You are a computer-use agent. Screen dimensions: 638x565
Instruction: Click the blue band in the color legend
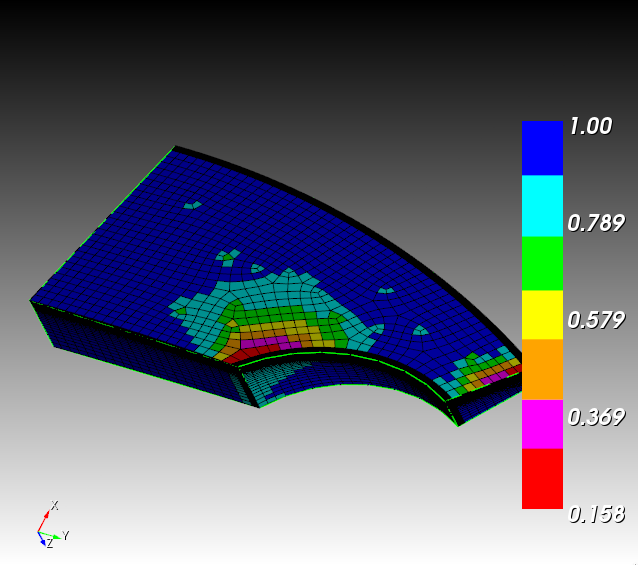tap(542, 148)
